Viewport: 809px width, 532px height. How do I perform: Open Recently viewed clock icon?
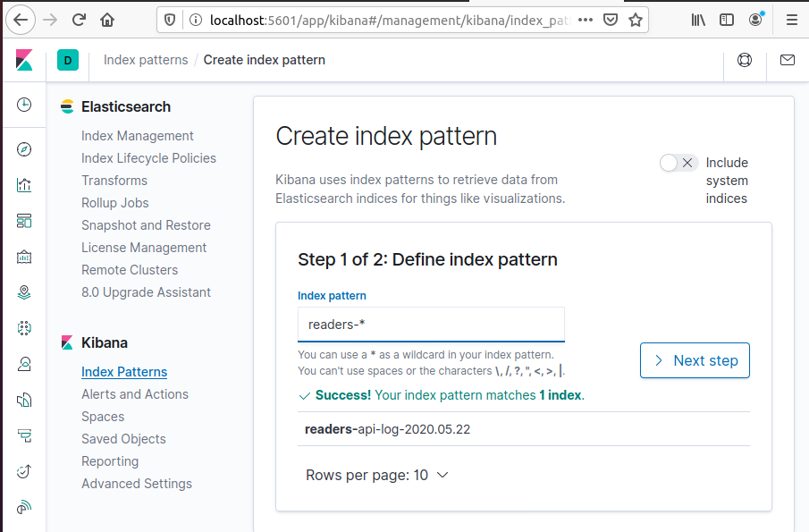(24, 105)
